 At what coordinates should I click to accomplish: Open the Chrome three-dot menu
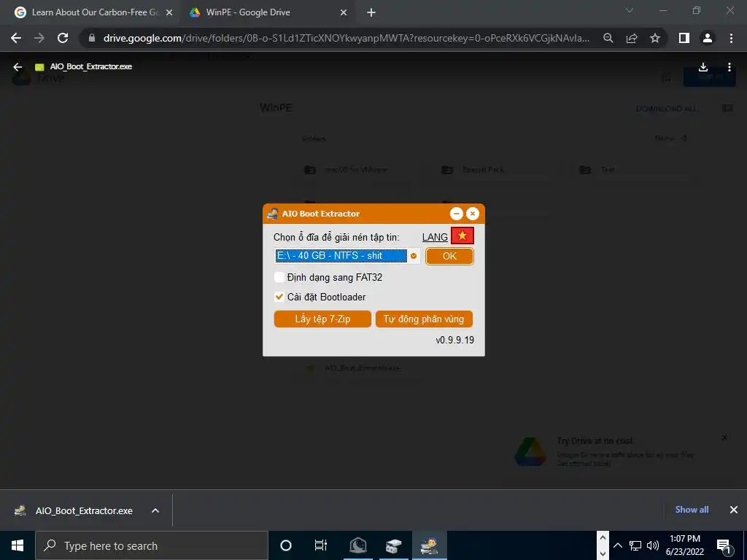pos(731,38)
